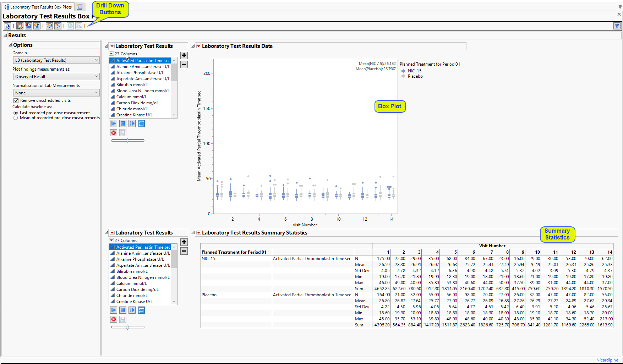Select Mean of recorded pre-dose measurements radio
Image resolution: width=623 pixels, height=364 pixels.
16,118
